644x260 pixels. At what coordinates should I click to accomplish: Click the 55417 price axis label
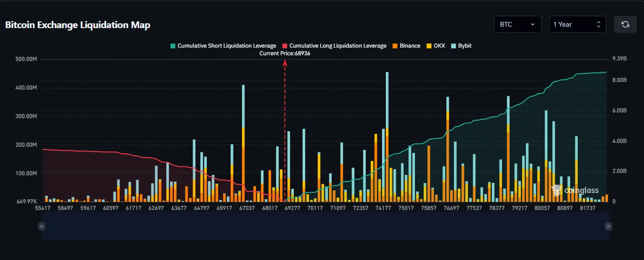(43, 208)
